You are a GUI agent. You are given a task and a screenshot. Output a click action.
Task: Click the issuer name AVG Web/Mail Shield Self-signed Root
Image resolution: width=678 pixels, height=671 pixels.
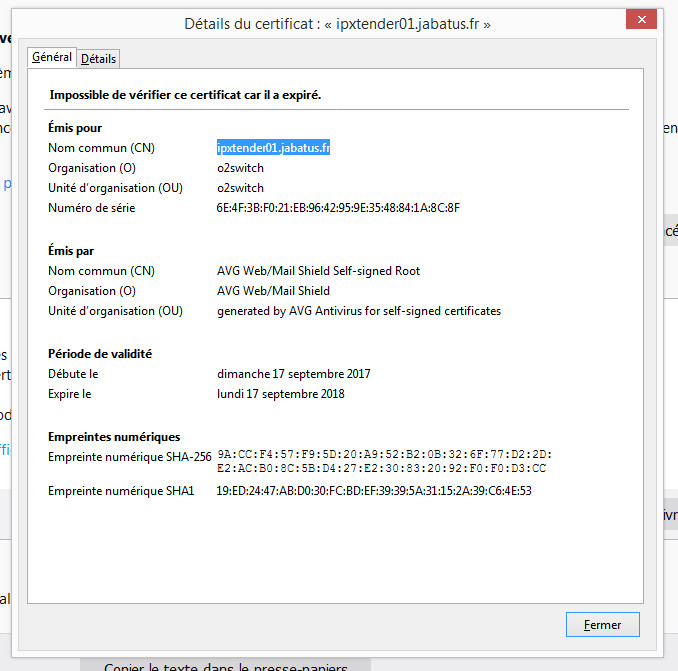click(318, 271)
